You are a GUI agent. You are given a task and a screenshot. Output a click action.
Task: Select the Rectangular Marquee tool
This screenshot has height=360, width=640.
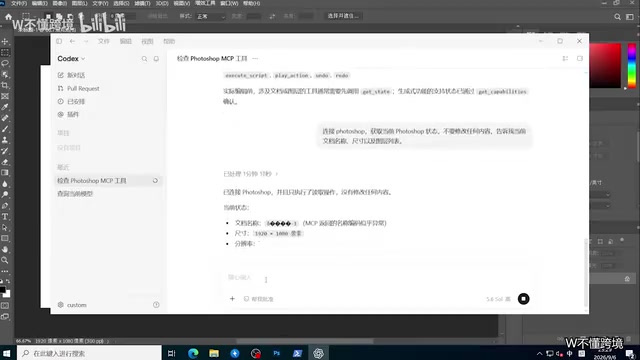pyautogui.click(x=5, y=53)
